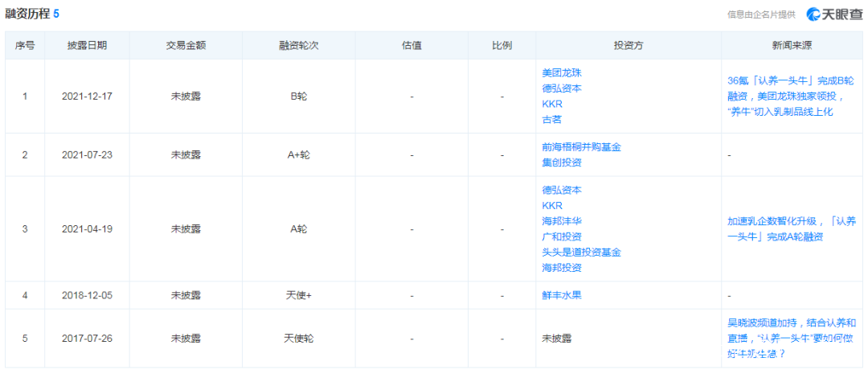The width and height of the screenshot is (868, 370).
Task: Click the A轮 round cell
Action: pos(299,228)
